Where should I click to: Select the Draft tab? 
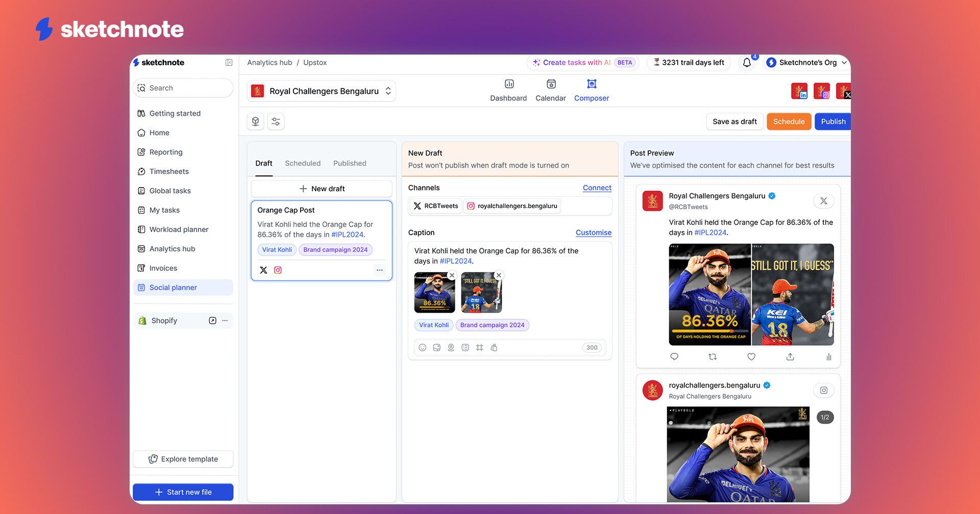[x=264, y=163]
